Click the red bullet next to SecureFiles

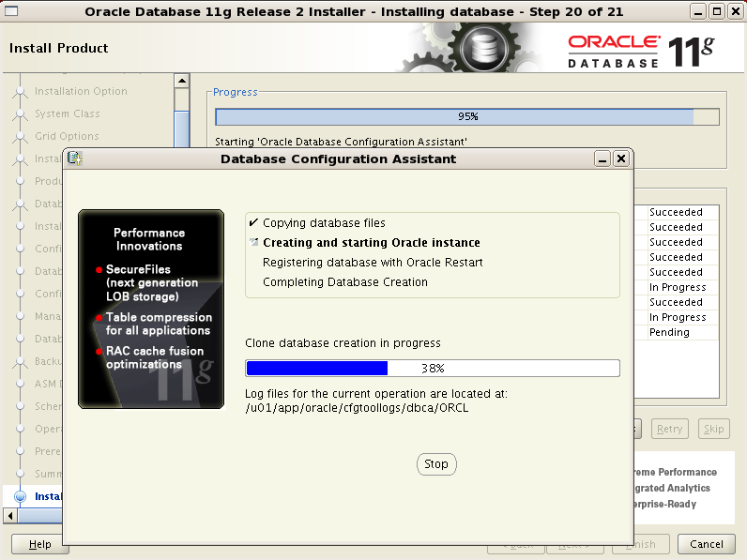99,270
